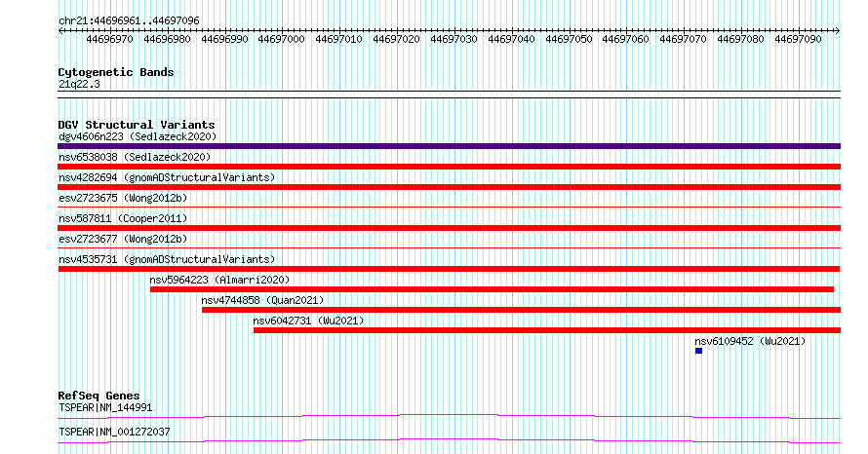
Task: Select ruler position 44696990
Action: click(224, 39)
